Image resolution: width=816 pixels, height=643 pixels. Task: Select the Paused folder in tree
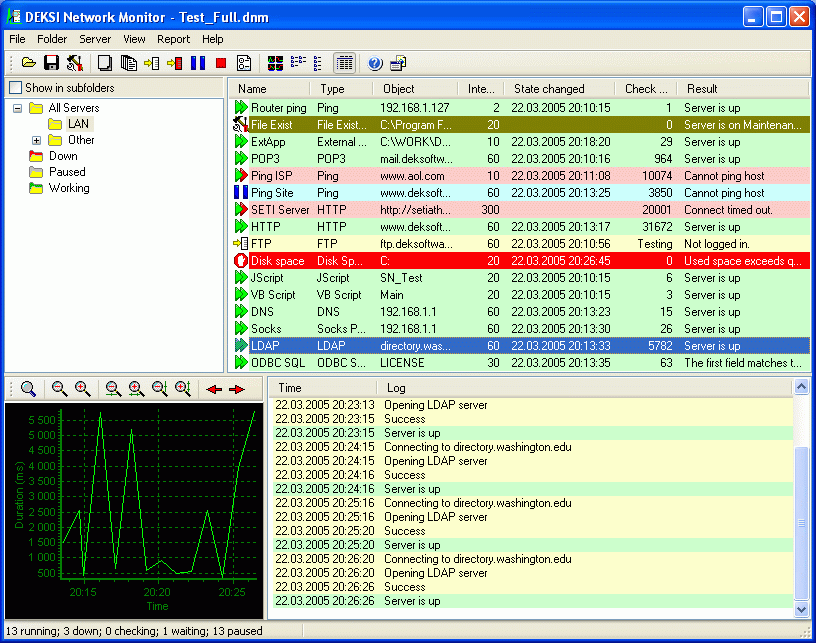click(67, 172)
